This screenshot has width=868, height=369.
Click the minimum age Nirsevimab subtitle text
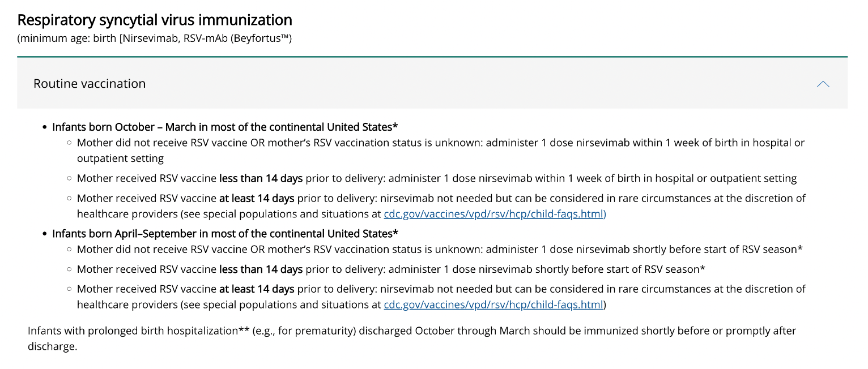155,38
